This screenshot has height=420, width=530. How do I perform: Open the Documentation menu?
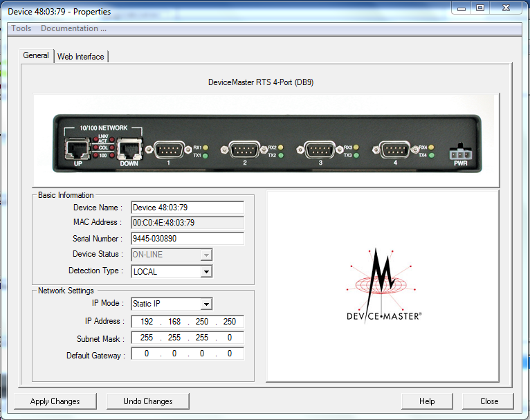73,28
